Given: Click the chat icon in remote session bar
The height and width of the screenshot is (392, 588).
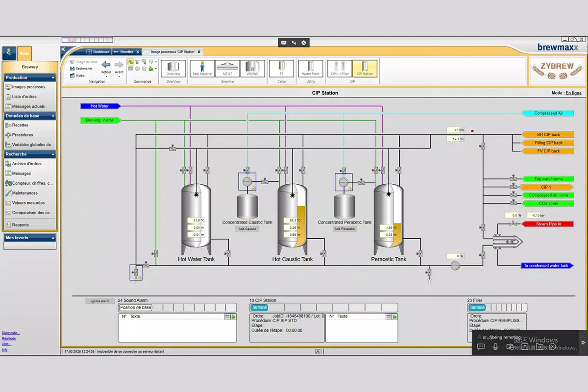Looking at the screenshot, I should point(481,346).
